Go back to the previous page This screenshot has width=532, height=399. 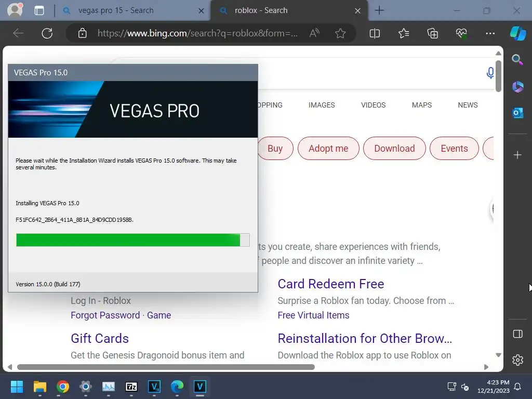18,33
